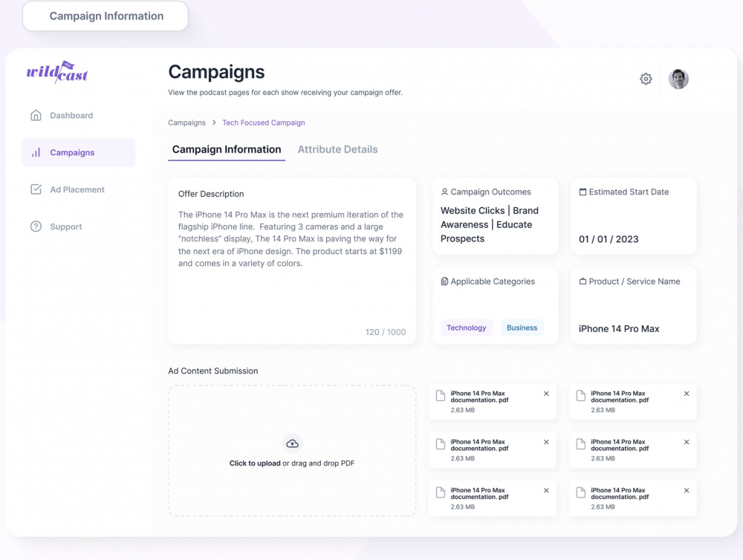Screen dimensions: 743x560
Task: Click the Campaigns breadcrumb link
Action: (x=186, y=123)
